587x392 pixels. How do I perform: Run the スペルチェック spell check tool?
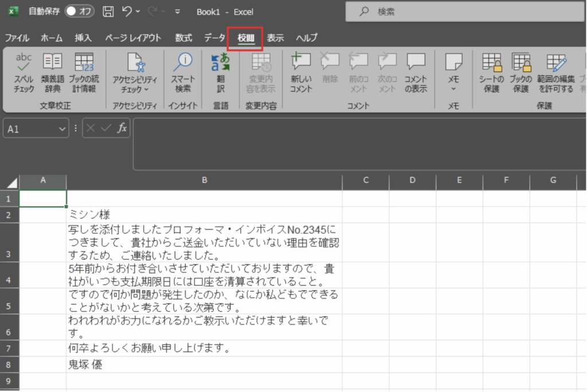tap(24, 73)
